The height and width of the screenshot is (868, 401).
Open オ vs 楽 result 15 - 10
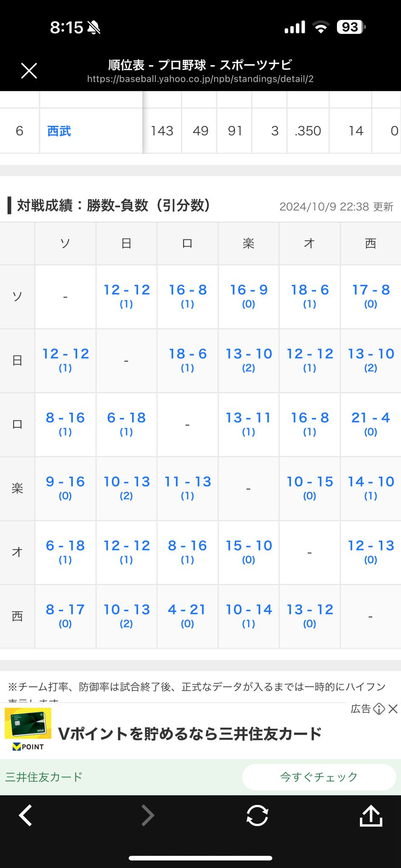[248, 551]
